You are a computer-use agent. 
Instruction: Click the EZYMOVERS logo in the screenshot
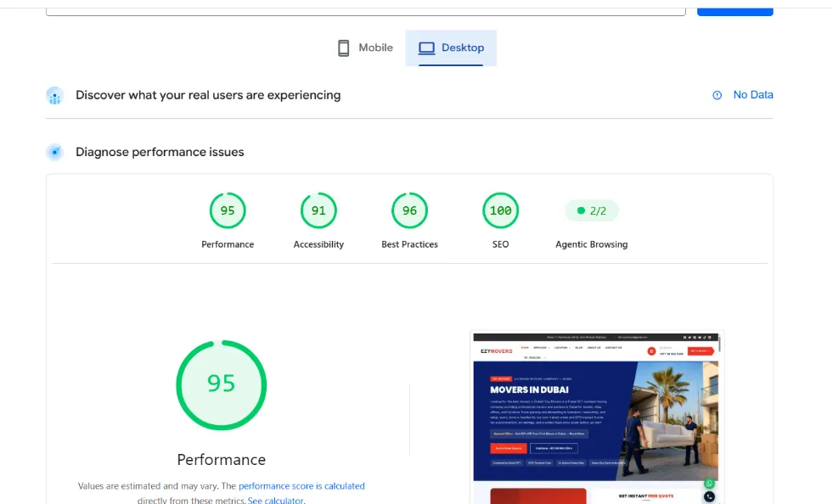(496, 351)
